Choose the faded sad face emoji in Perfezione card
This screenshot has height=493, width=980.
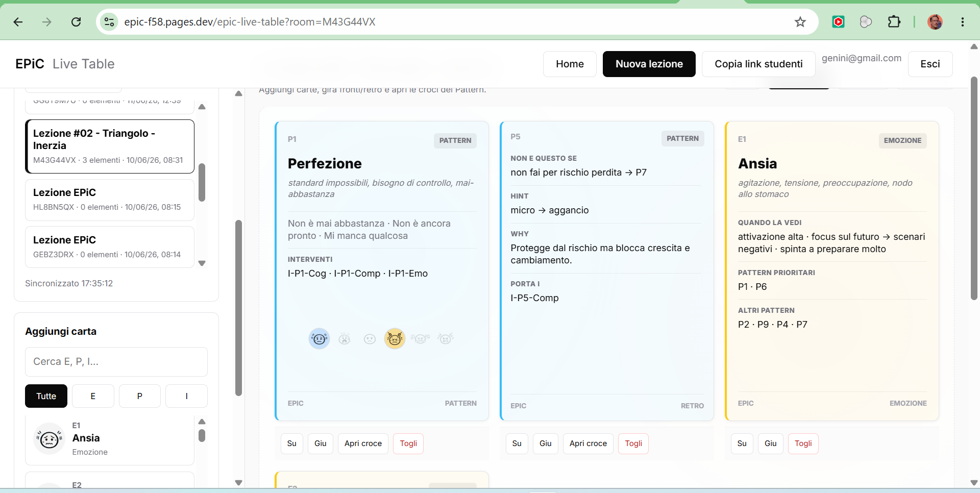[370, 339]
